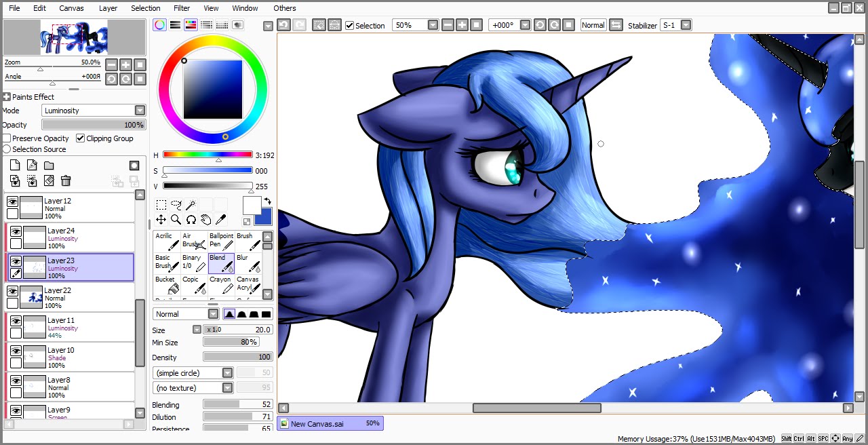Select the eyedropper color picker tool
This screenshot has width=868, height=445.
(220, 219)
